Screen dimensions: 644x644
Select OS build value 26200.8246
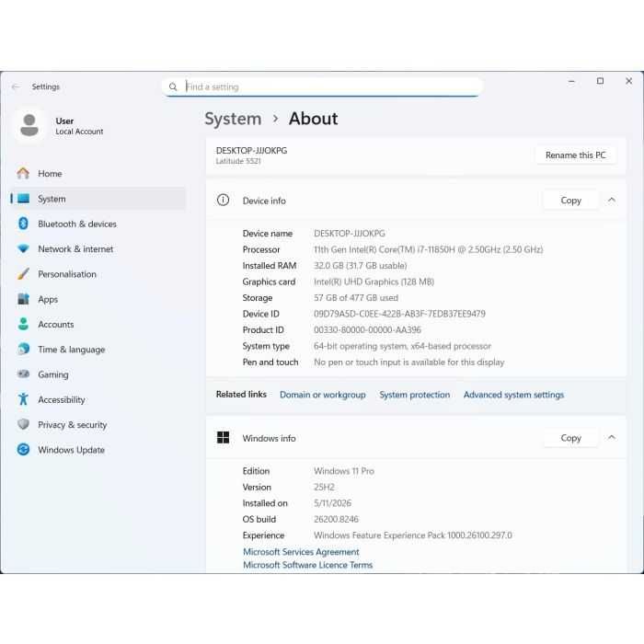[x=336, y=519]
